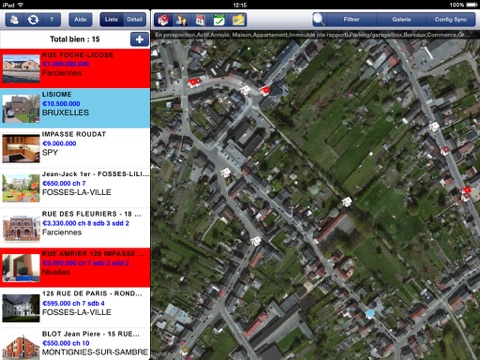Open the green checkmark tasks icon

point(219,20)
